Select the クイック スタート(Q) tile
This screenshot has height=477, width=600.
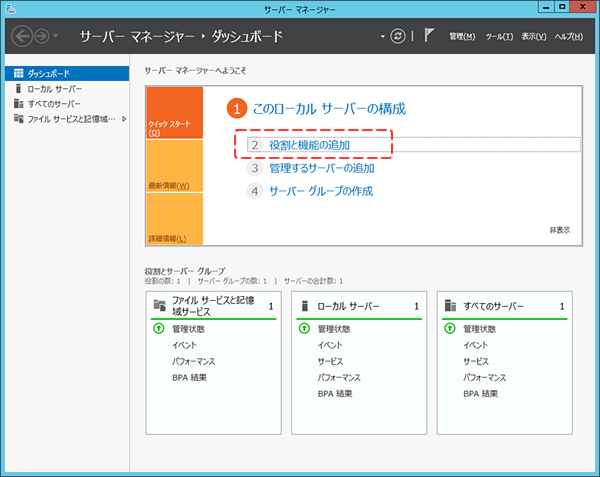pyautogui.click(x=174, y=112)
